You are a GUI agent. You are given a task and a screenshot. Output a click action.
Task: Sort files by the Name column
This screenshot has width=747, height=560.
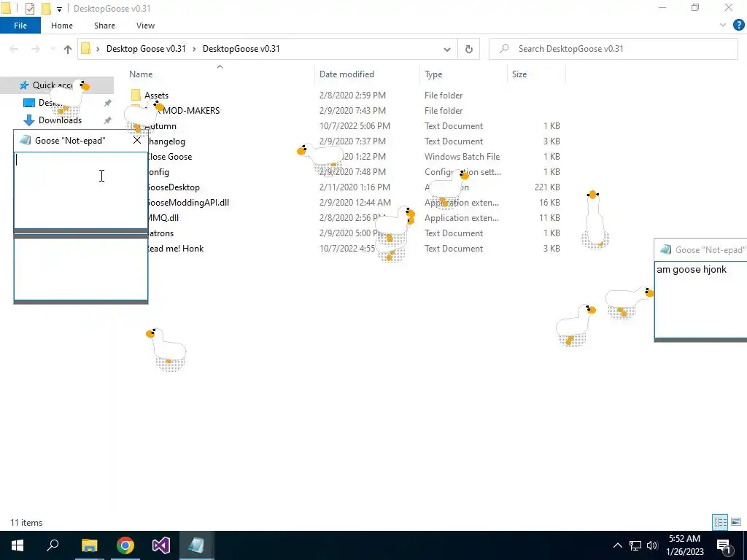(x=141, y=74)
